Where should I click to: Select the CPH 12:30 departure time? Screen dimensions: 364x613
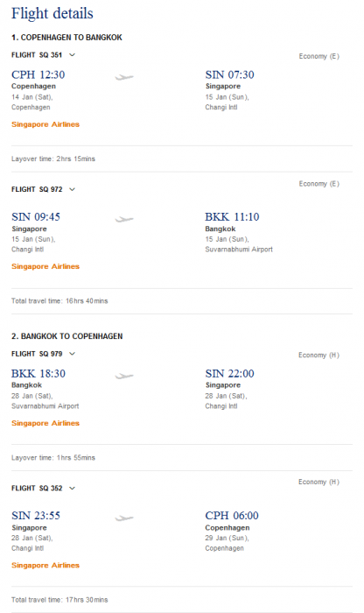tap(38, 74)
